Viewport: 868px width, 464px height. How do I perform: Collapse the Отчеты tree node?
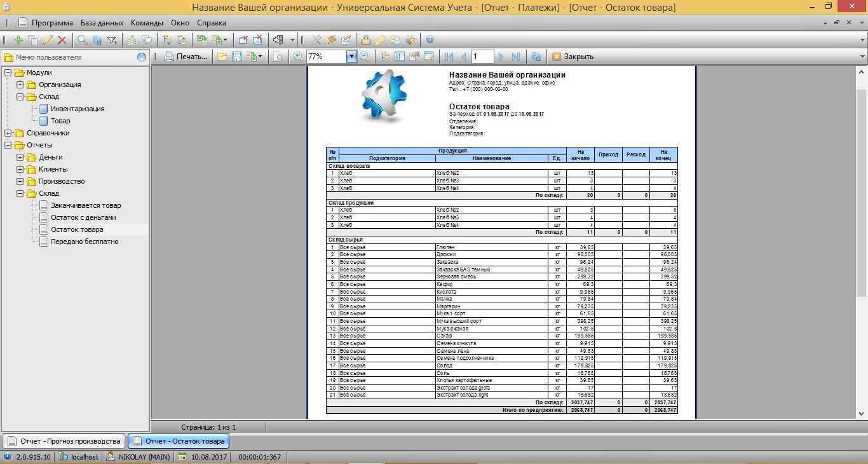8,145
